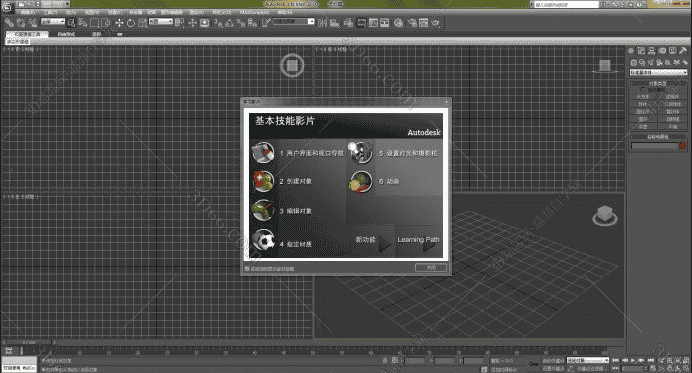
Task: Open Select by Name in main toolbar
Action: click(83, 23)
